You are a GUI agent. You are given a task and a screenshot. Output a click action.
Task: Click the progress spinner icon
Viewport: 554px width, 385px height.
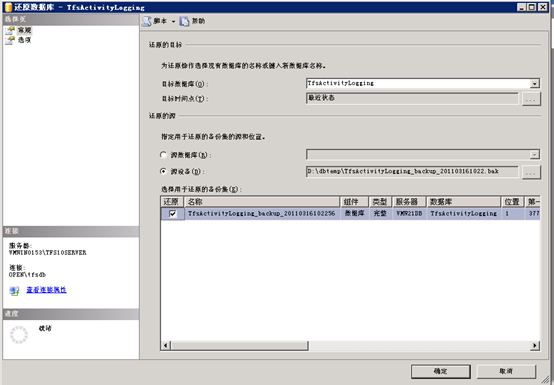[19, 335]
